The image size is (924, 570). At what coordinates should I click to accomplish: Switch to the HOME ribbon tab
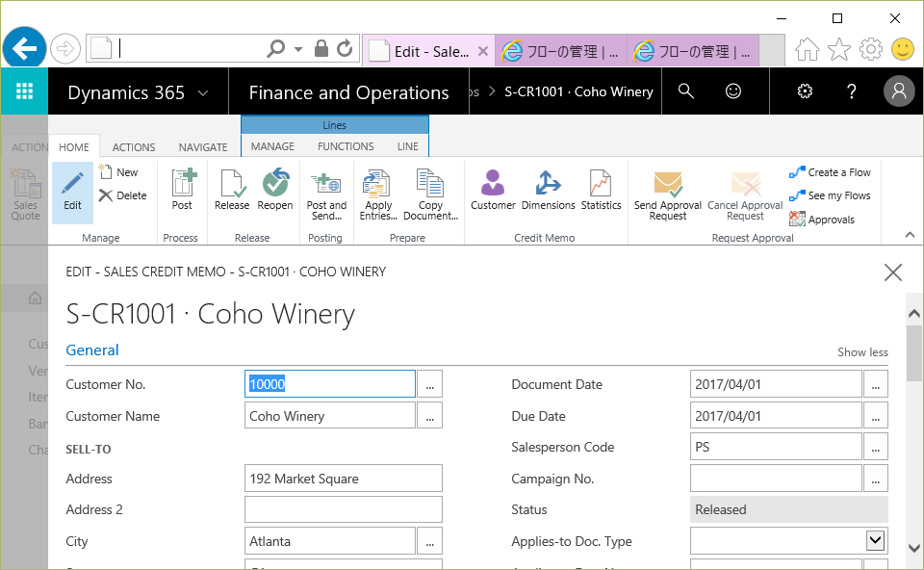pos(74,147)
